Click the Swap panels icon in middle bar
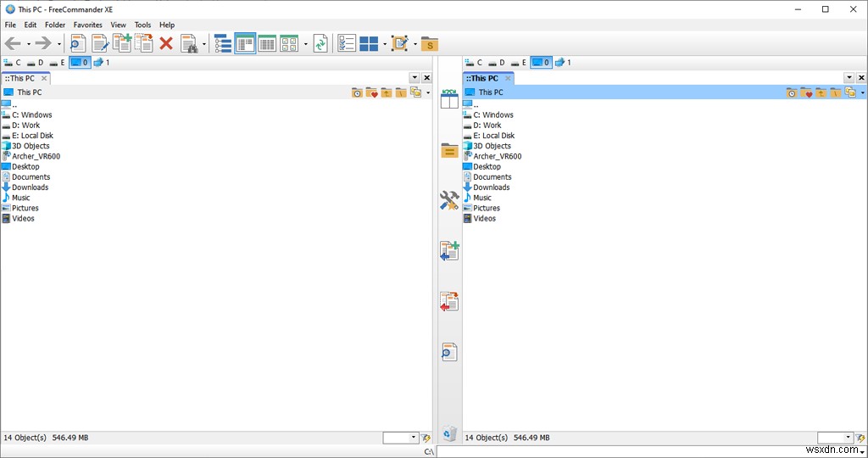 point(449,99)
